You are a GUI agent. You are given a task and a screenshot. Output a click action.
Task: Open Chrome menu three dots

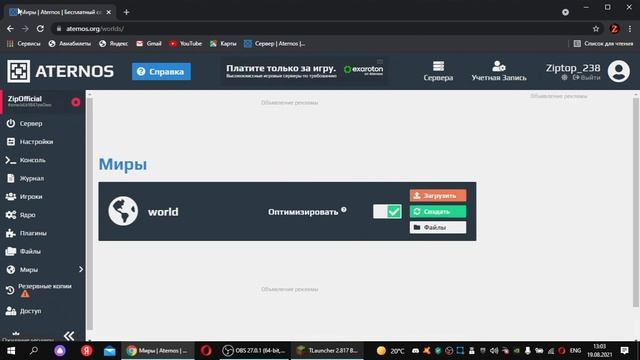tap(630, 29)
